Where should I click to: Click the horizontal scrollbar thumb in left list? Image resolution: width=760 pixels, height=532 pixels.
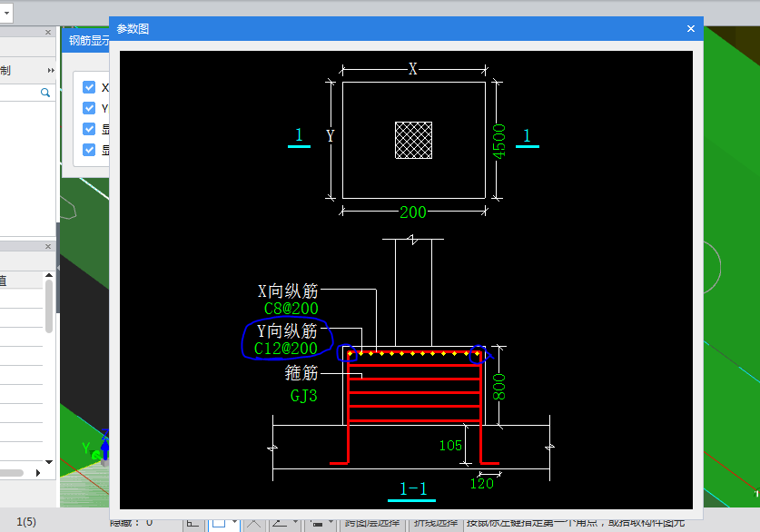(12, 473)
